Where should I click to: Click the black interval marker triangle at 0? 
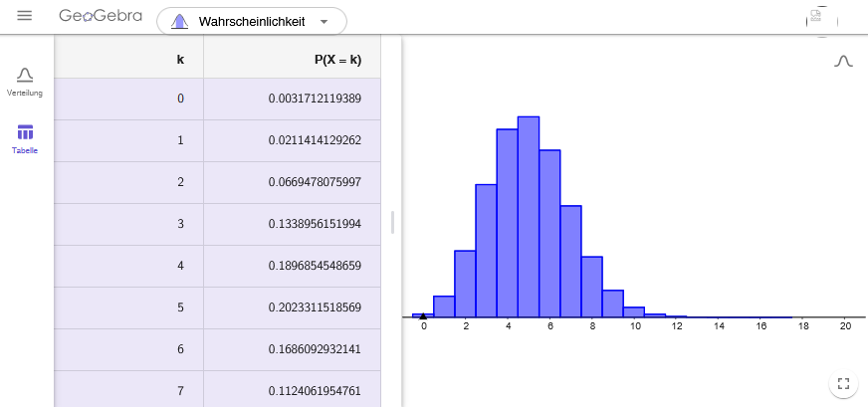(423, 316)
